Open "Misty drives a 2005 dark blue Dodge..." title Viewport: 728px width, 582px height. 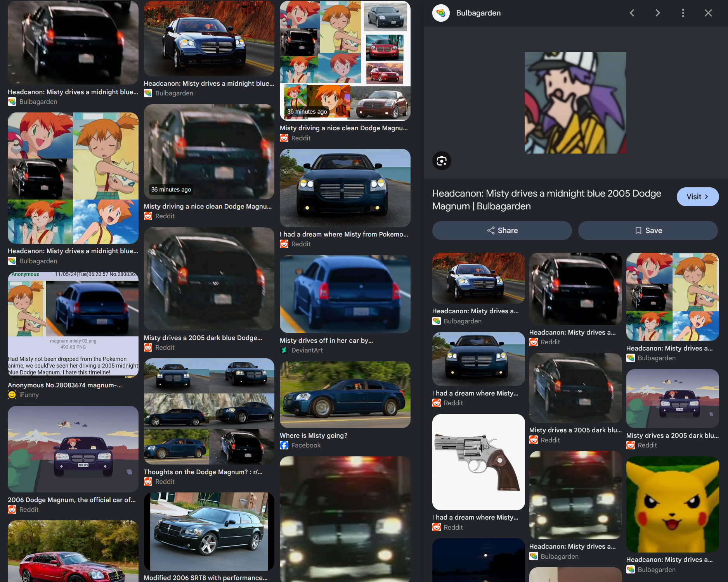(203, 338)
